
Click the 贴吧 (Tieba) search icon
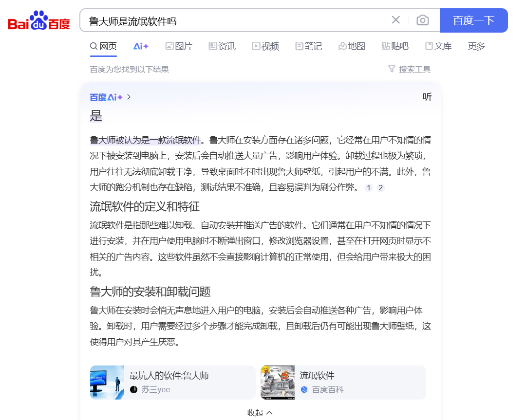click(x=394, y=46)
